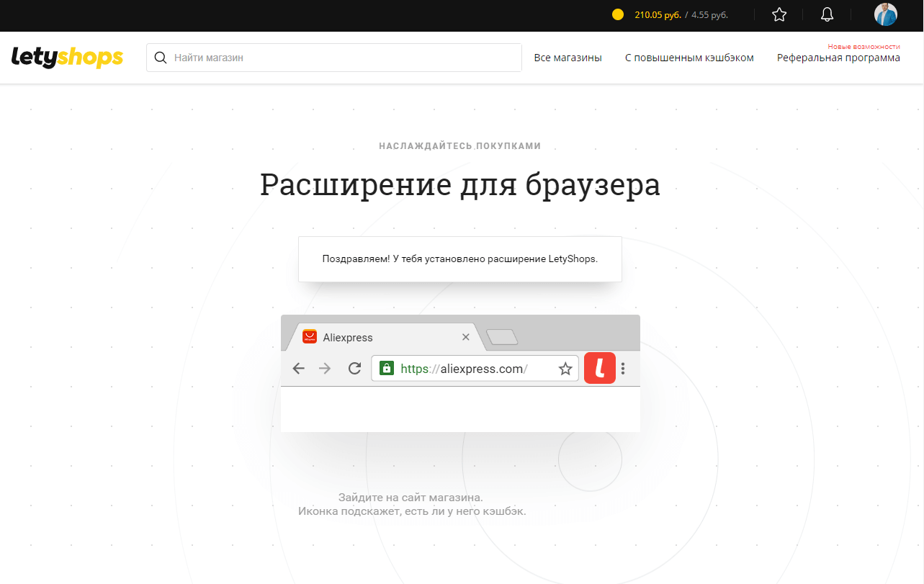924x584 pixels.
Task: Click the new tab button in illustration
Action: click(x=502, y=337)
